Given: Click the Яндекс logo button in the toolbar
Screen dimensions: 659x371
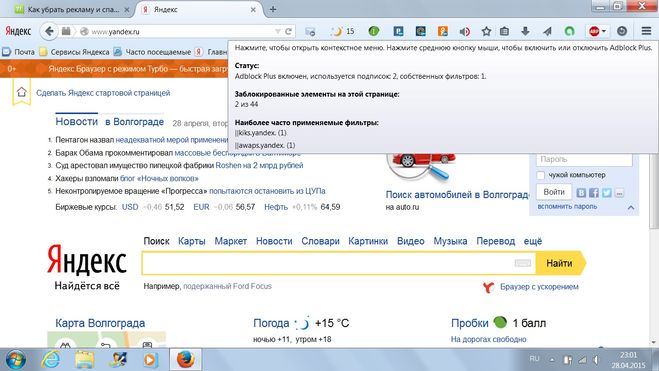Looking at the screenshot, I should [18, 31].
